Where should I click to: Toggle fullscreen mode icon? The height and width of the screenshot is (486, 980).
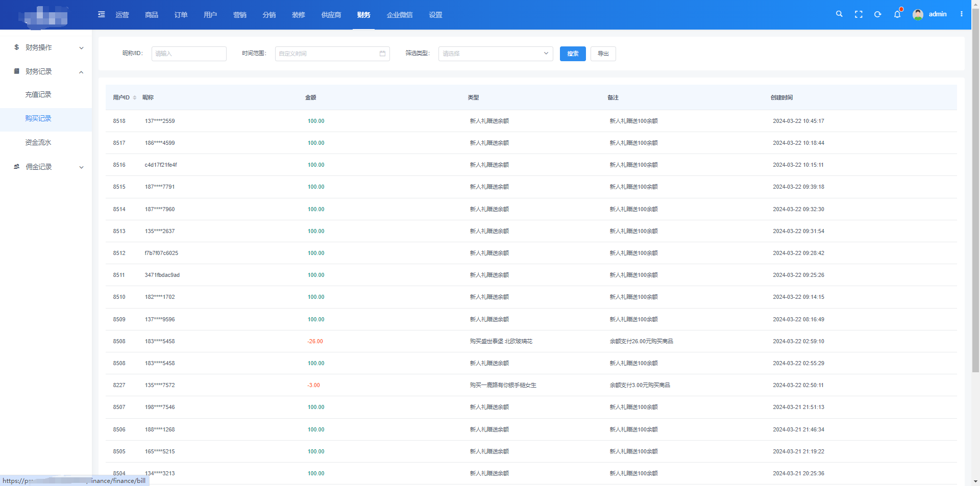coord(859,14)
